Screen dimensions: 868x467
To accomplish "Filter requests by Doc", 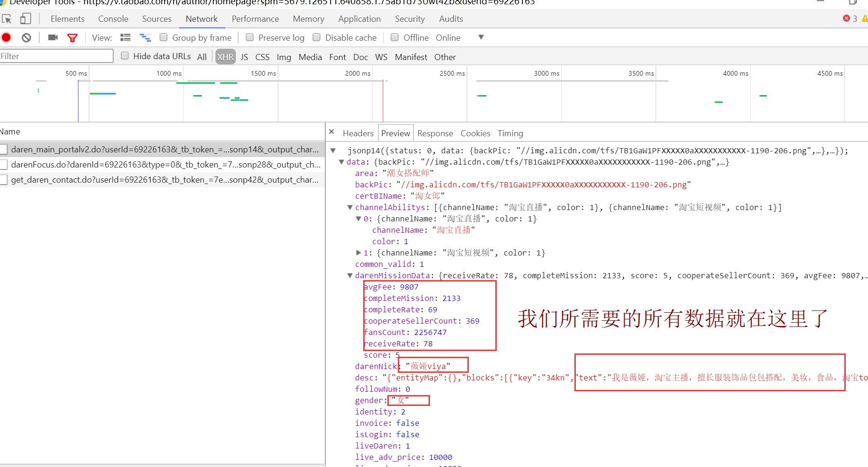I will (x=360, y=57).
